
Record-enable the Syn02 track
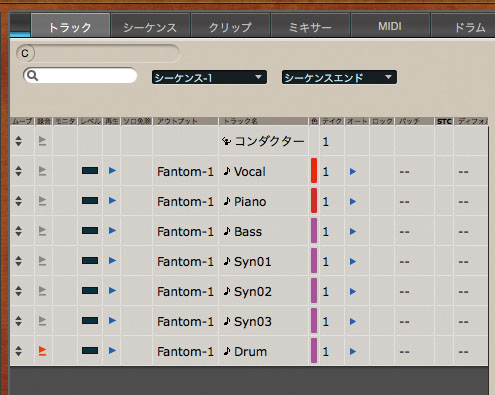(x=42, y=291)
